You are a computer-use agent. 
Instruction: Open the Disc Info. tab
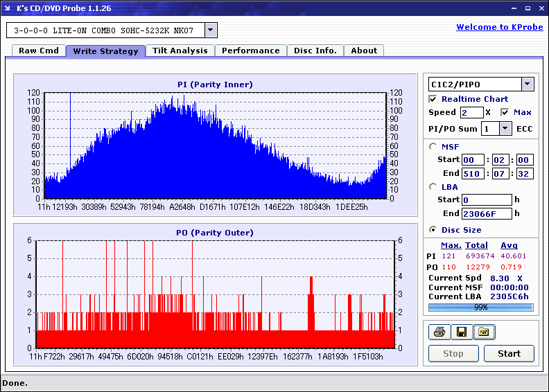click(315, 51)
